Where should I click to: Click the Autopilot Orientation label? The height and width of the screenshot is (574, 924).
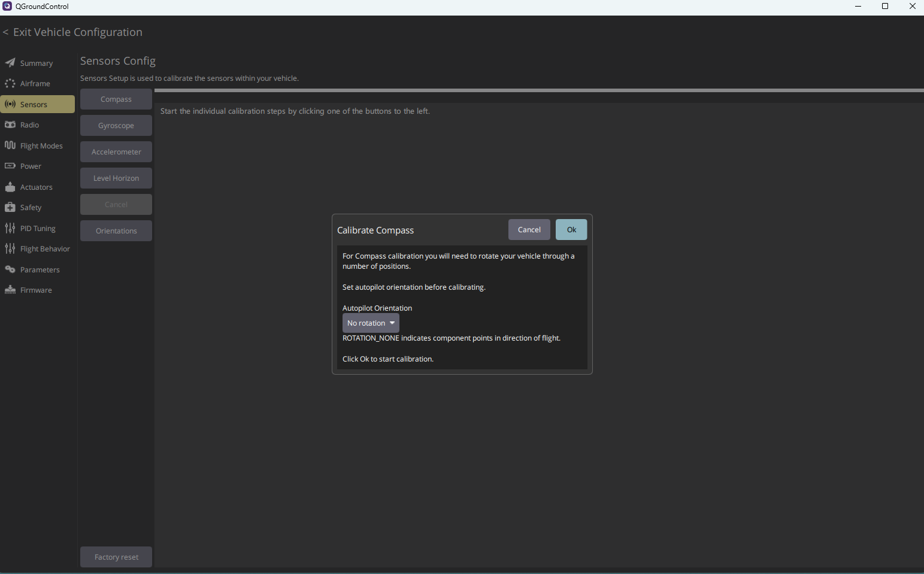pyautogui.click(x=377, y=308)
